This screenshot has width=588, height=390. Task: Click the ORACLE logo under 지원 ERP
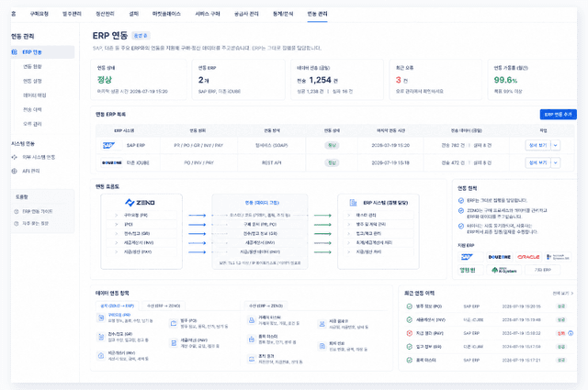click(528, 257)
